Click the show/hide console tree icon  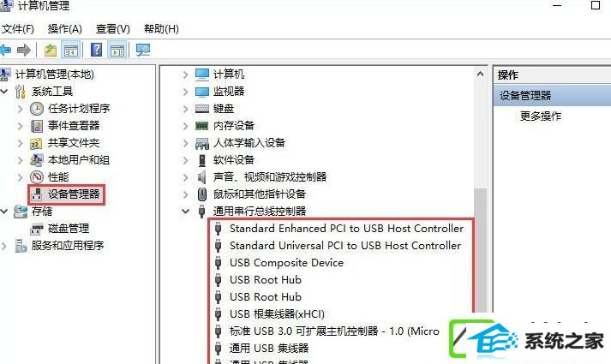click(70, 50)
